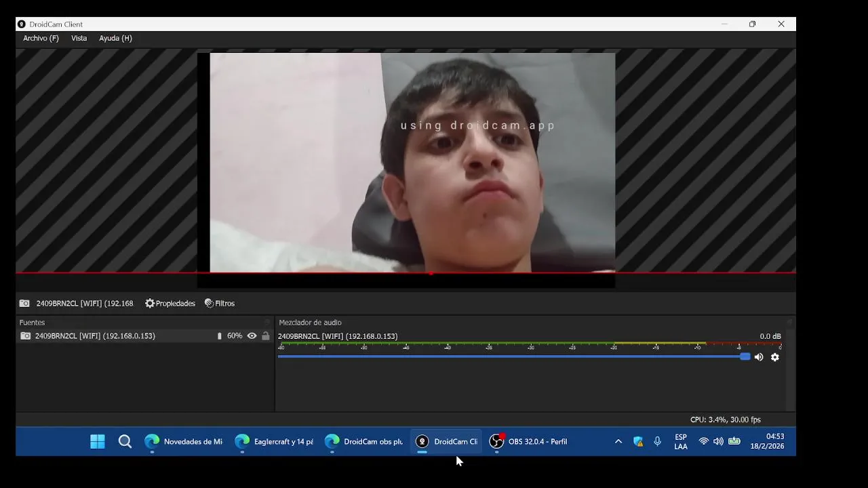The image size is (868, 488).
Task: Switch to Edge window Novedades de Mi
Action: click(184, 442)
